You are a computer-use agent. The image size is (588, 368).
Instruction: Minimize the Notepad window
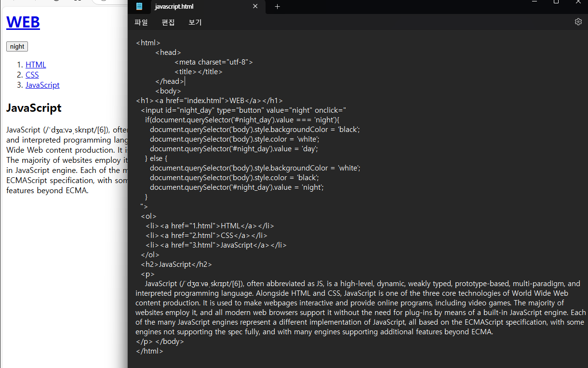coord(535,2)
